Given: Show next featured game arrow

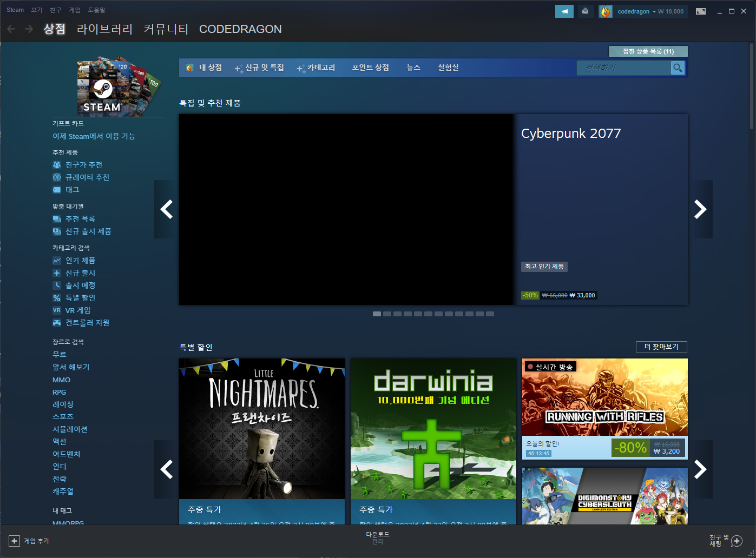Looking at the screenshot, I should (x=701, y=209).
